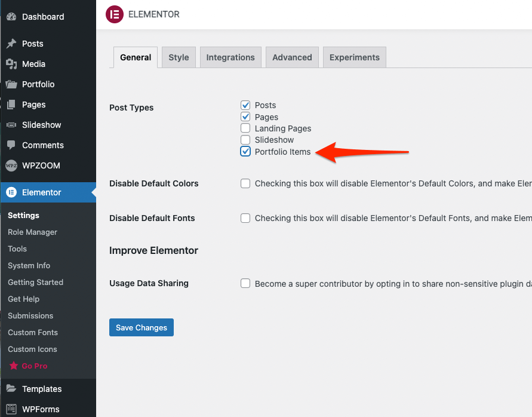Click the Portfolio folder icon
532x417 pixels.
click(x=11, y=84)
